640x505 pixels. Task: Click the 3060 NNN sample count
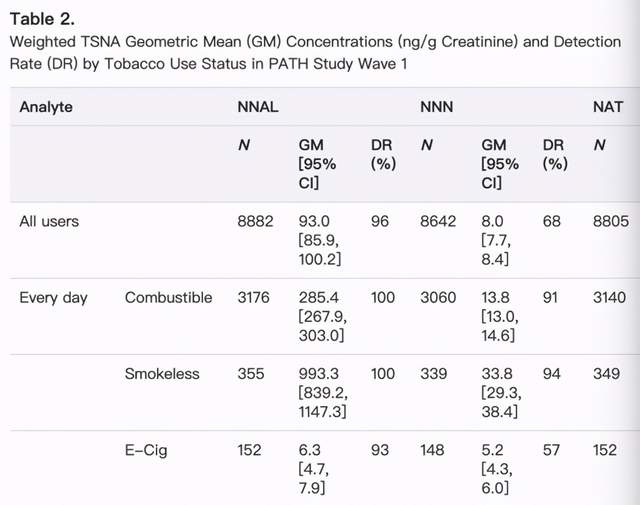point(438,298)
